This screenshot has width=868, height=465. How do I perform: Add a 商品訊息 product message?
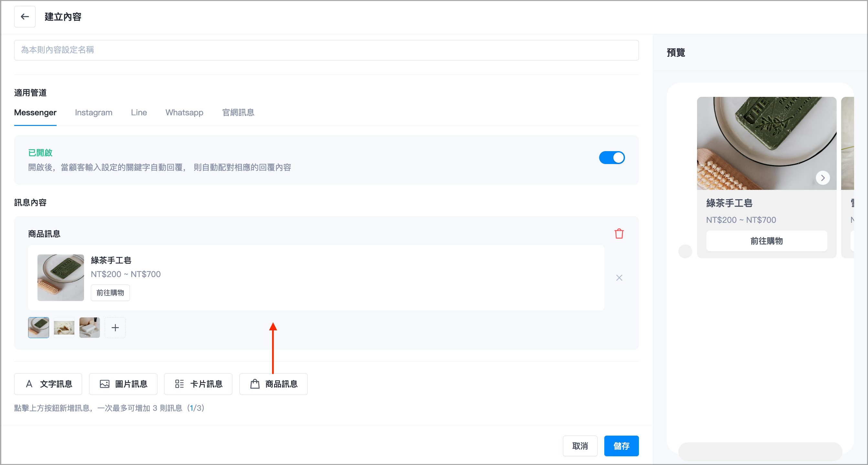click(x=273, y=384)
